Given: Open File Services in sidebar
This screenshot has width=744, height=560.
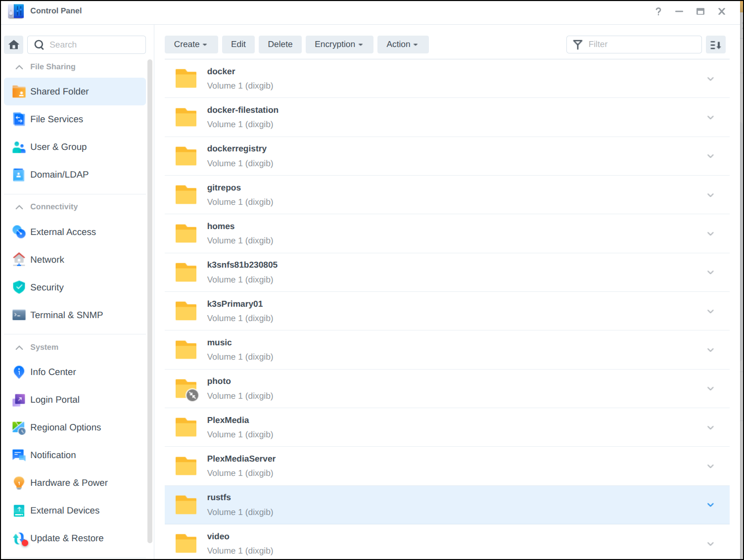Looking at the screenshot, I should (56, 119).
